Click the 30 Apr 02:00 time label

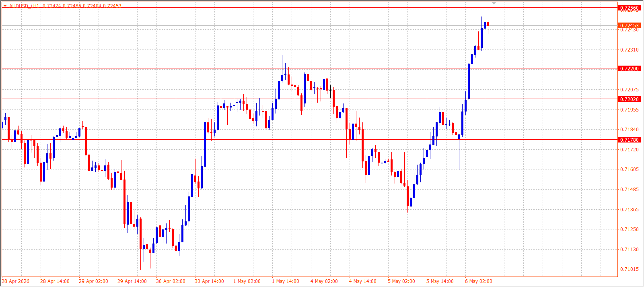[x=171, y=281]
